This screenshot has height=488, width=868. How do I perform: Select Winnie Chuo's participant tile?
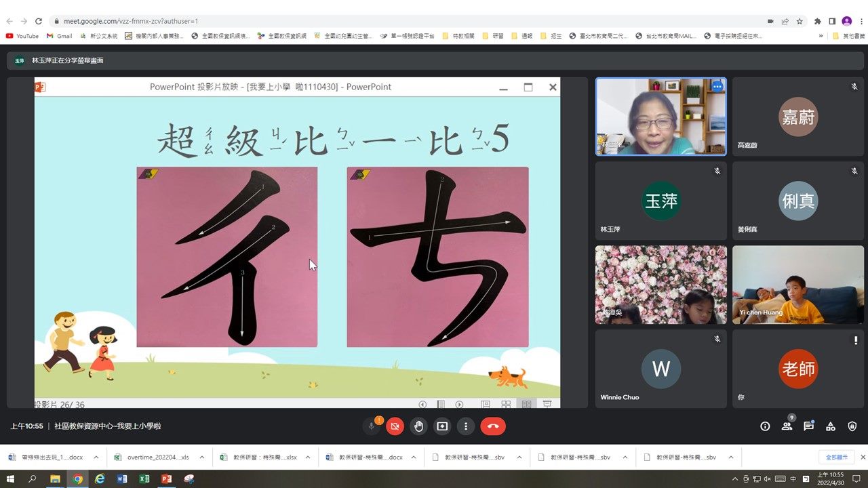click(660, 369)
